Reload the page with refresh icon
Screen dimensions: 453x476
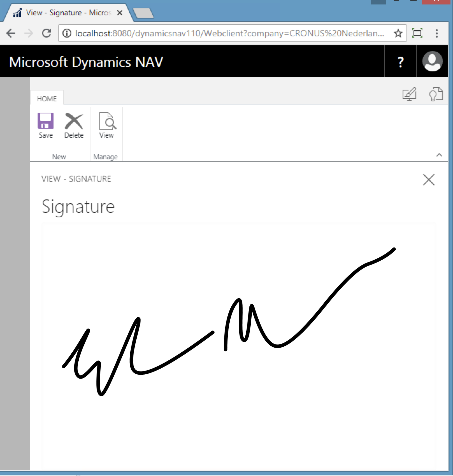click(47, 33)
